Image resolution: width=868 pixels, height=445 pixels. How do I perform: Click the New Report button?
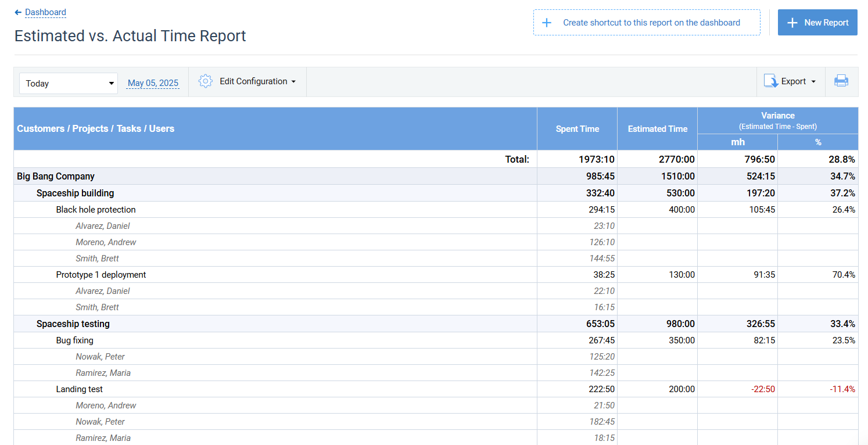tap(817, 23)
